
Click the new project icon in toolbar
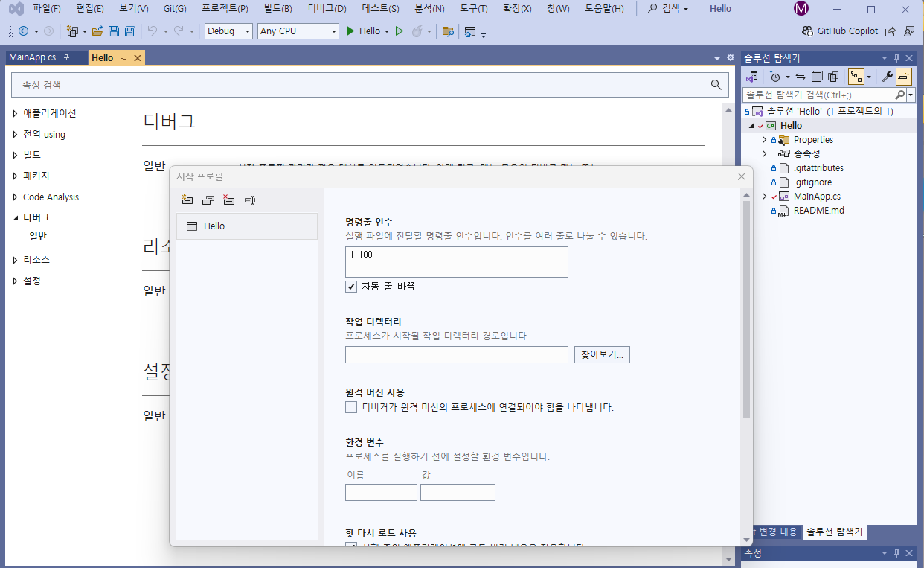[71, 31]
